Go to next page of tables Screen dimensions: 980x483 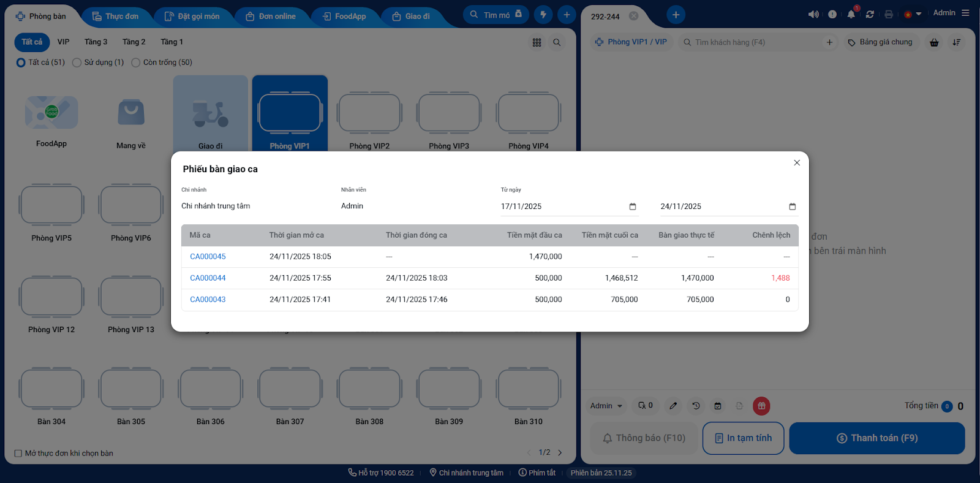[x=560, y=453]
